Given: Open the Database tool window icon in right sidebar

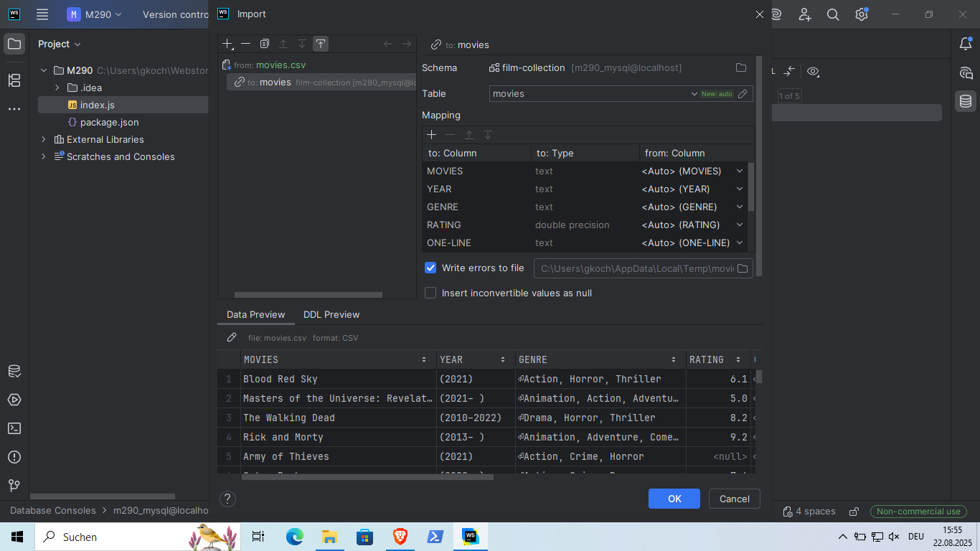Looking at the screenshot, I should tap(966, 101).
